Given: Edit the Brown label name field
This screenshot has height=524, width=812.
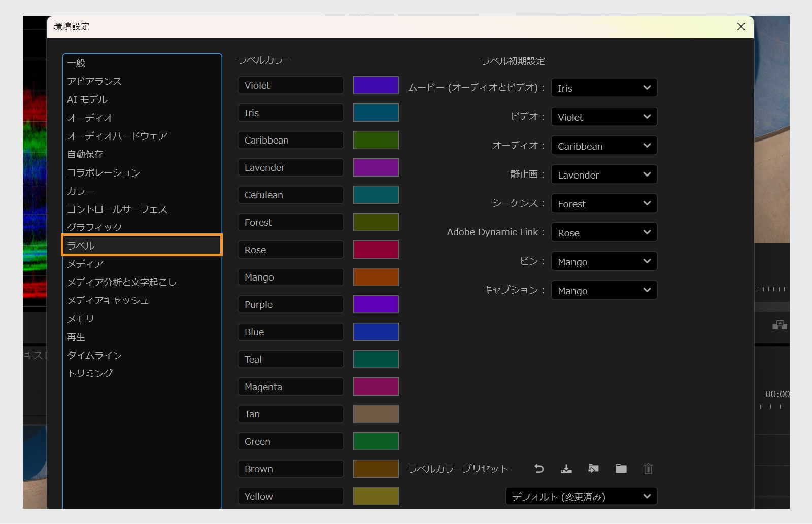Looking at the screenshot, I should tap(291, 469).
